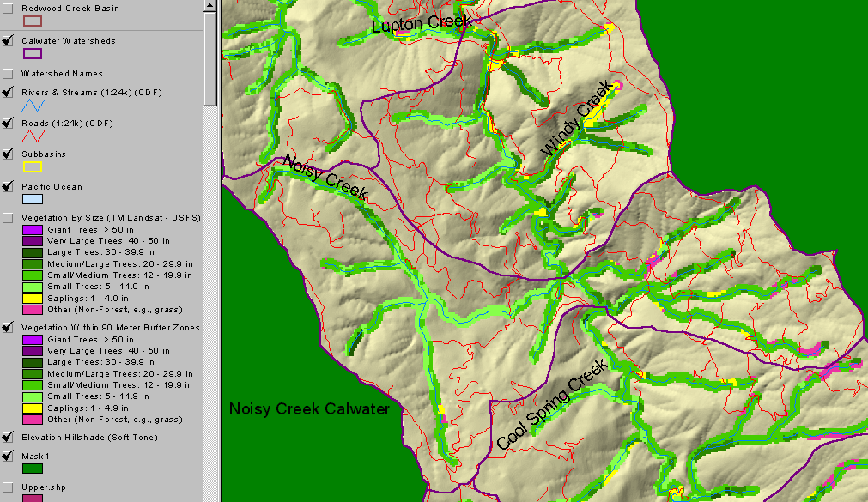Click the Noisy Creek Calwater map label

(309, 409)
